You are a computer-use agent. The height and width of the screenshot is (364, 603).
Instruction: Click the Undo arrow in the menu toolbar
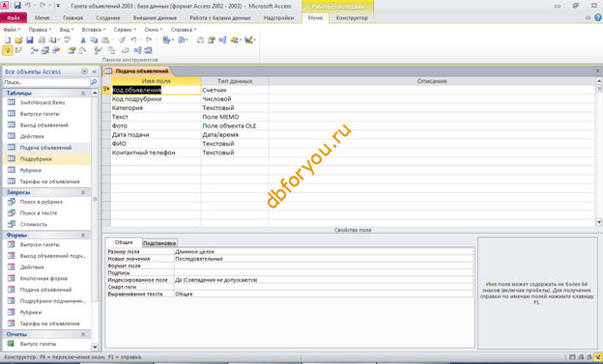(x=133, y=40)
